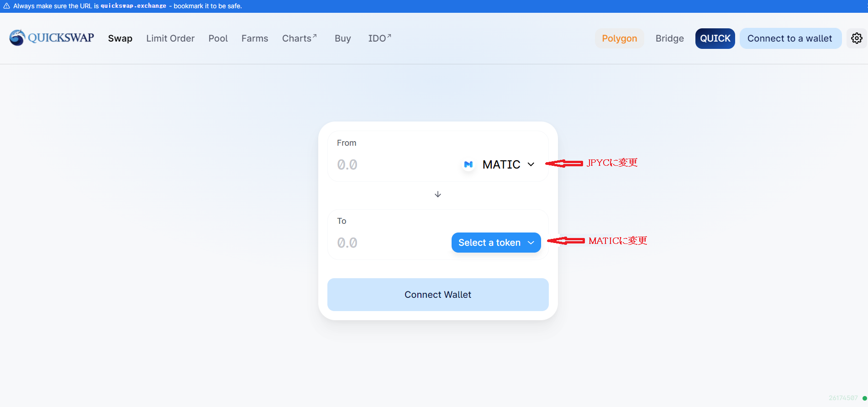
Task: Open the Select a token dropdown
Action: click(x=496, y=243)
